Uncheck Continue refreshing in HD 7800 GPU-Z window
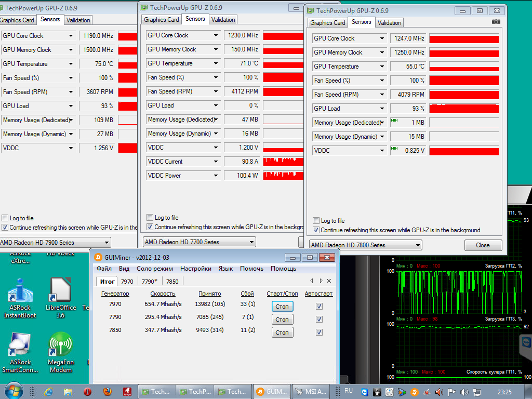This screenshot has width=532, height=399. 316,230
